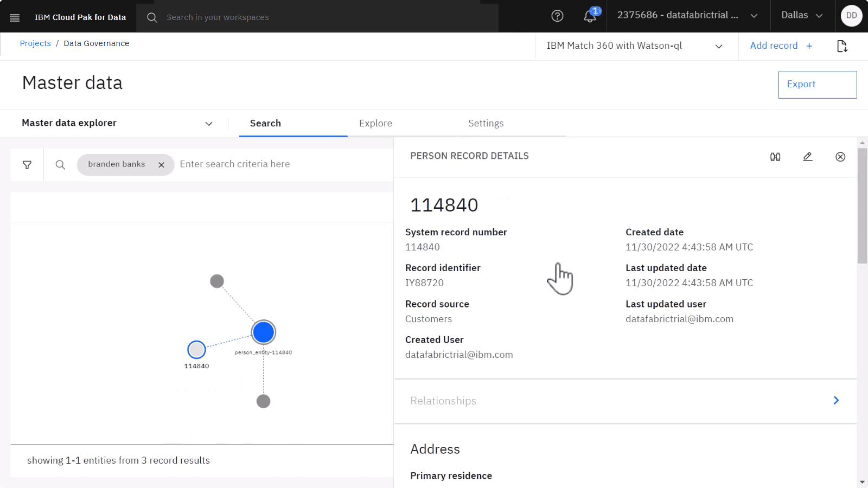Click the search icon beside the branden banks tag
Screen dimensions: 868x488
60,165
